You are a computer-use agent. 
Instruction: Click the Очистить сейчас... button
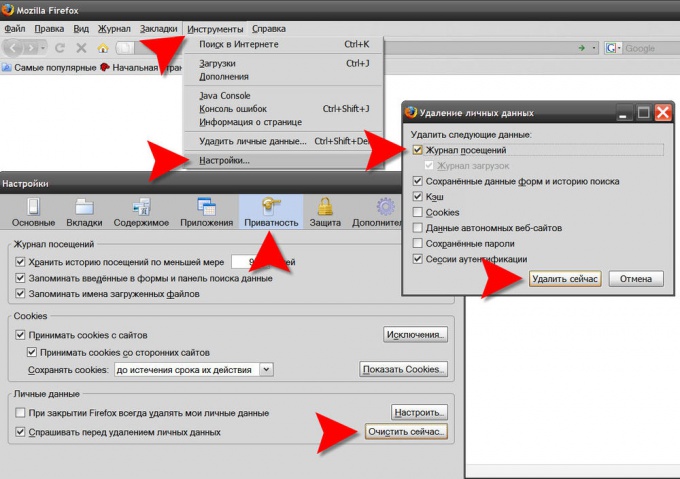click(x=407, y=432)
